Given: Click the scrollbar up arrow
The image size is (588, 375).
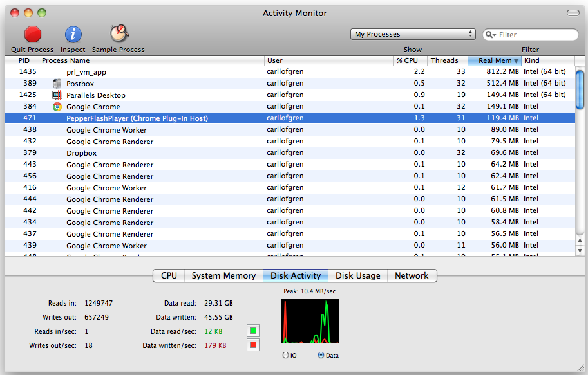Looking at the screenshot, I should 580,240.
